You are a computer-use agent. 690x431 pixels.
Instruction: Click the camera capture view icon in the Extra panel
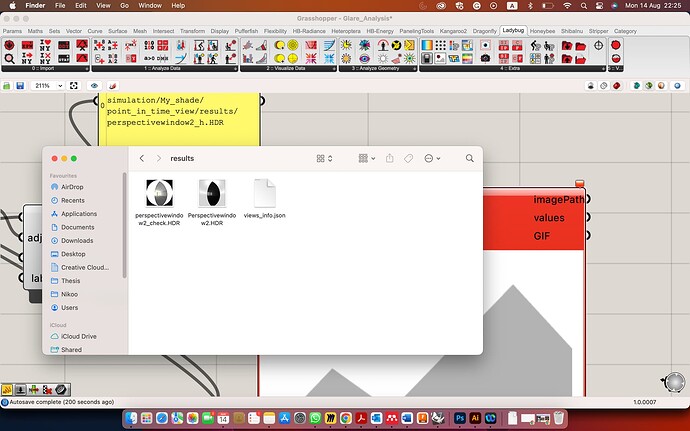pyautogui.click(x=485, y=58)
